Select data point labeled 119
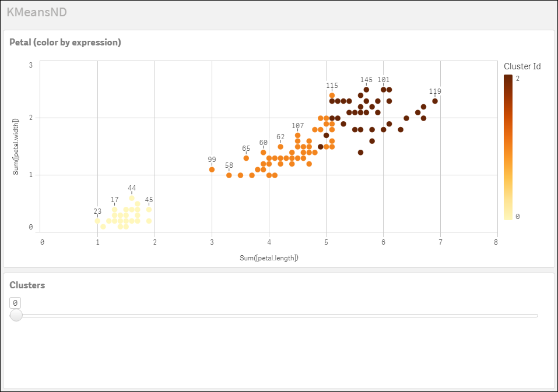Screen dimensions: 558x392 coord(434,100)
